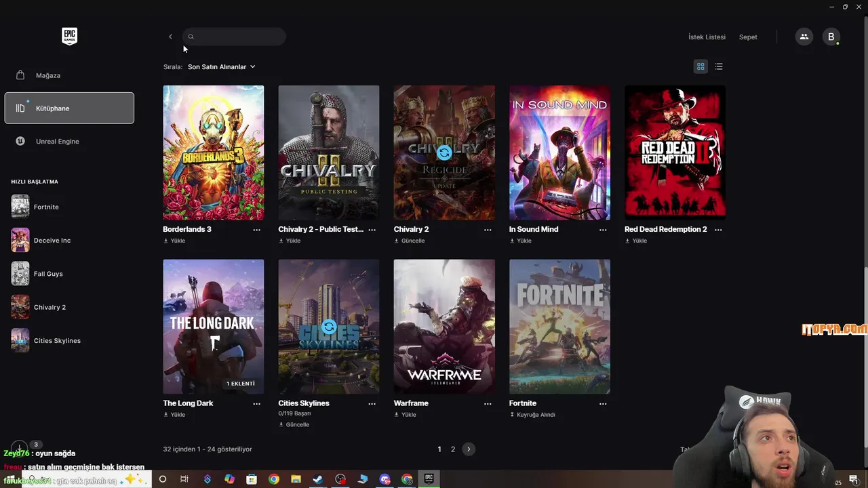Click the library search field
The image size is (868, 488).
pos(234,37)
